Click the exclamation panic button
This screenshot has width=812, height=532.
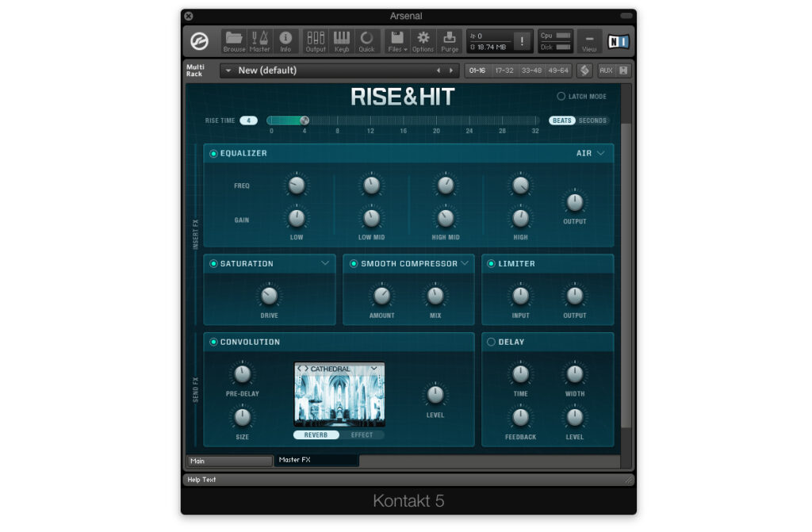tap(522, 41)
